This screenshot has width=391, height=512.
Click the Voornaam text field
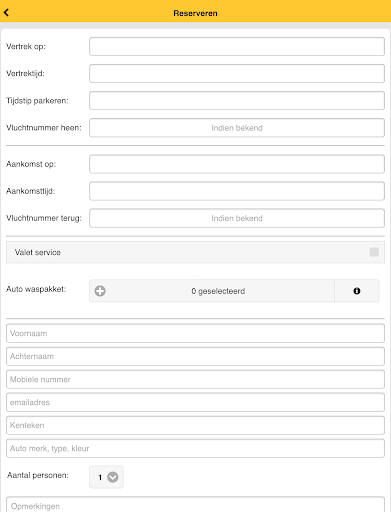[195, 333]
